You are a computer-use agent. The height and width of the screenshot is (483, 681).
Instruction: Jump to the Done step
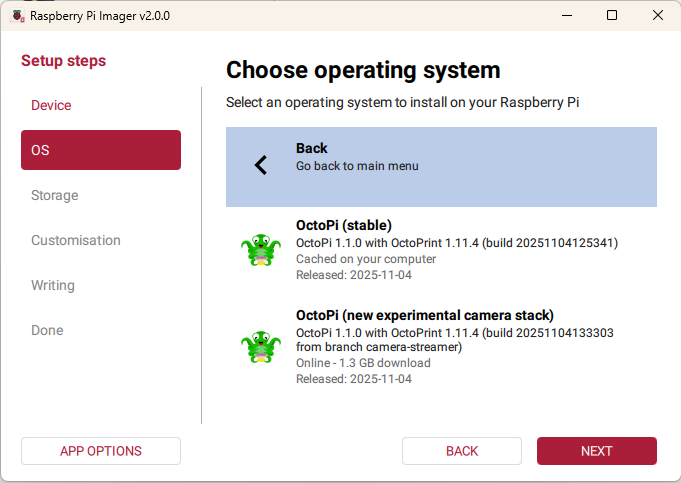point(47,330)
